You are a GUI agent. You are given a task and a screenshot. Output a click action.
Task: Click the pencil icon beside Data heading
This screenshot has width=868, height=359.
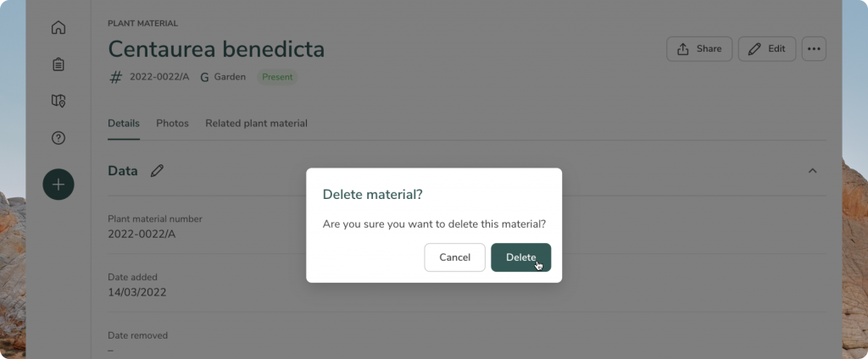point(157,171)
